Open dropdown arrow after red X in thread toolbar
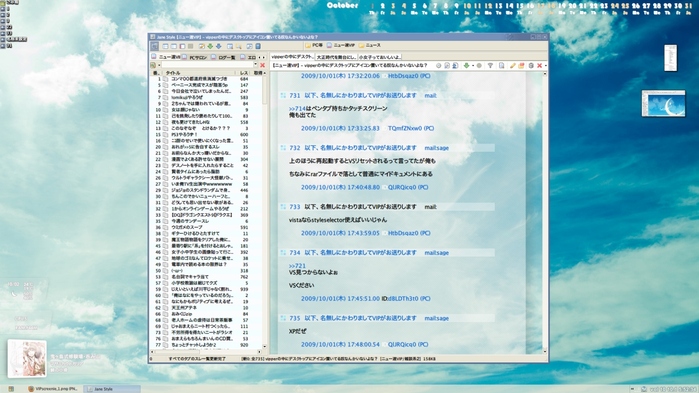Viewport: 699px width, 393px height. click(545, 66)
